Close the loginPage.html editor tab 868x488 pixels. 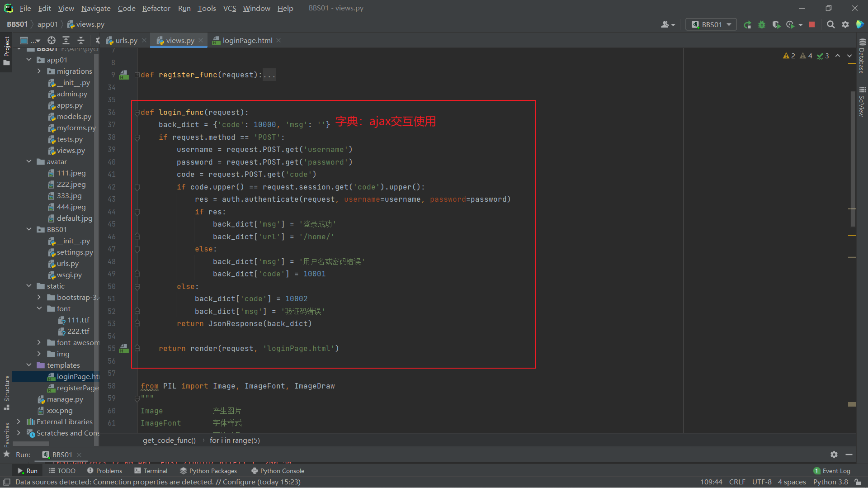[278, 40]
